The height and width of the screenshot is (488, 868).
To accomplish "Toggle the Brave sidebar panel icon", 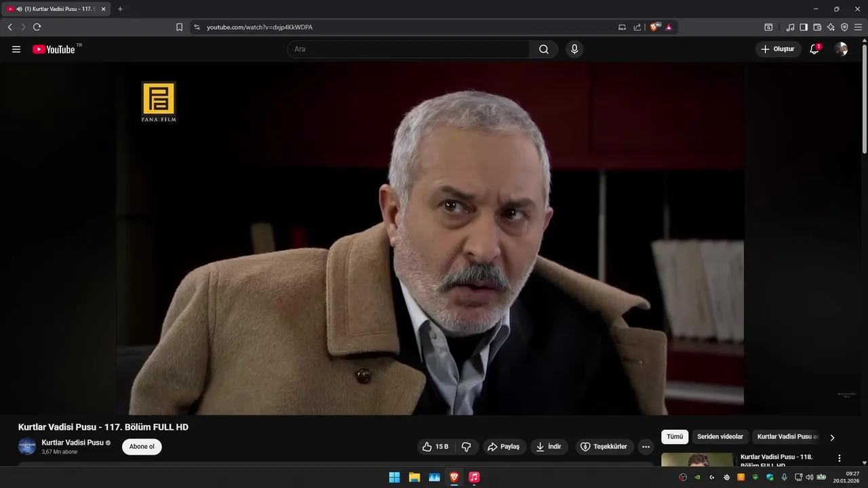I will 804,27.
